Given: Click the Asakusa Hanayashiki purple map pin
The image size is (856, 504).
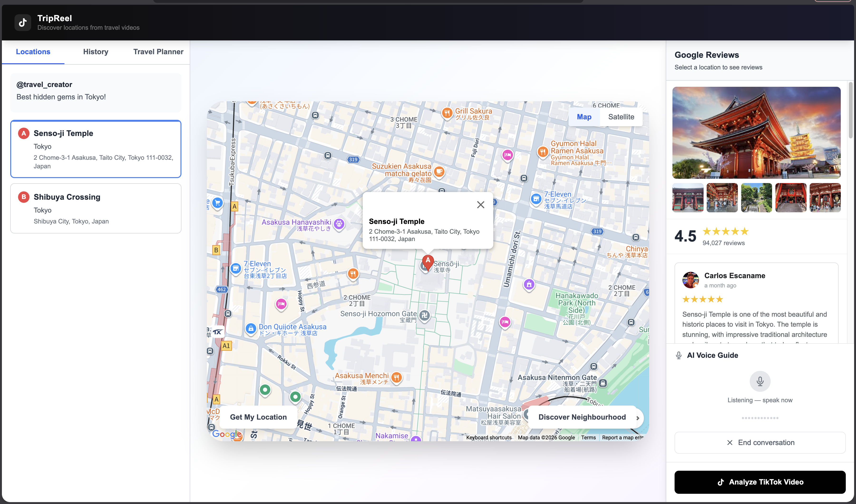Looking at the screenshot, I should (x=339, y=224).
